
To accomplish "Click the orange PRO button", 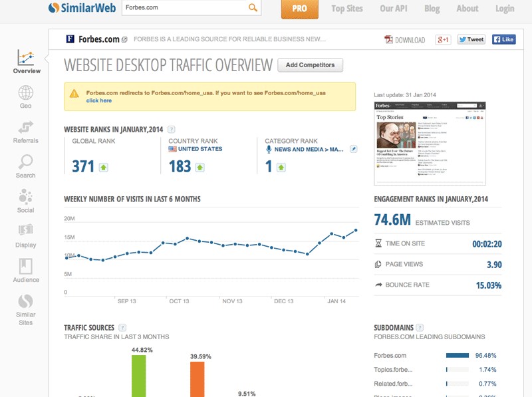I will point(299,9).
